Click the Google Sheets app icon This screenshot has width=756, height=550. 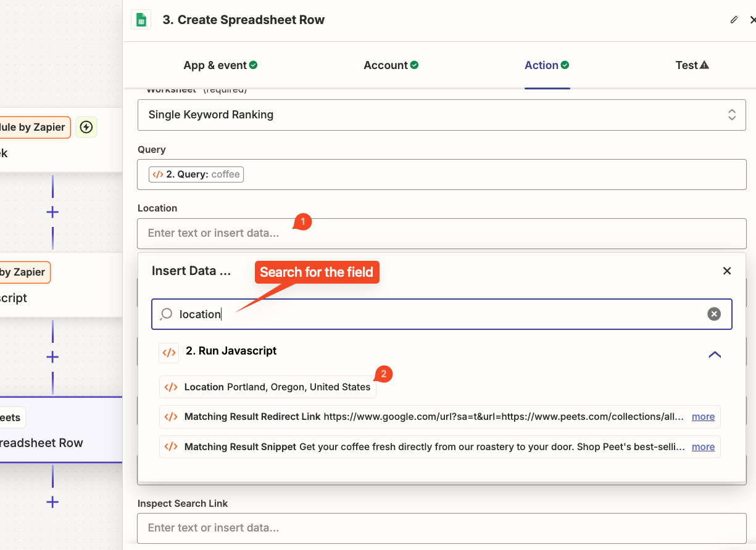[141, 20]
